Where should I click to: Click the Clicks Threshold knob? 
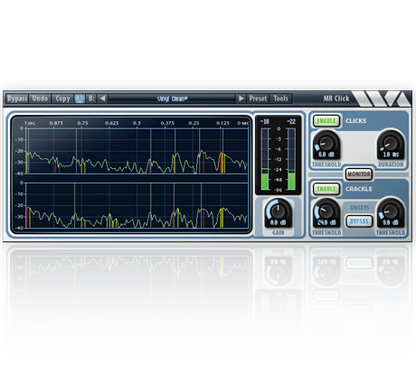327,143
